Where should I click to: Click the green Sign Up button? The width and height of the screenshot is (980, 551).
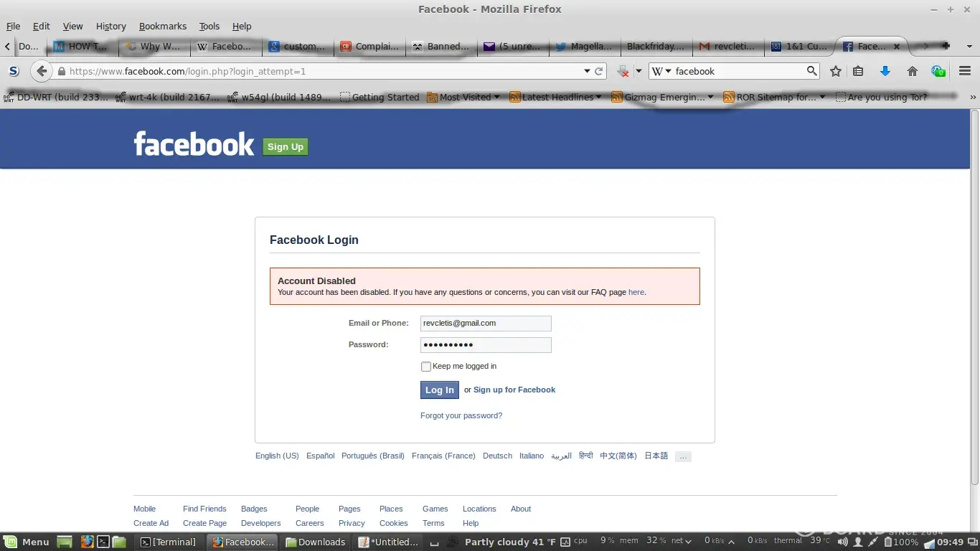click(286, 146)
